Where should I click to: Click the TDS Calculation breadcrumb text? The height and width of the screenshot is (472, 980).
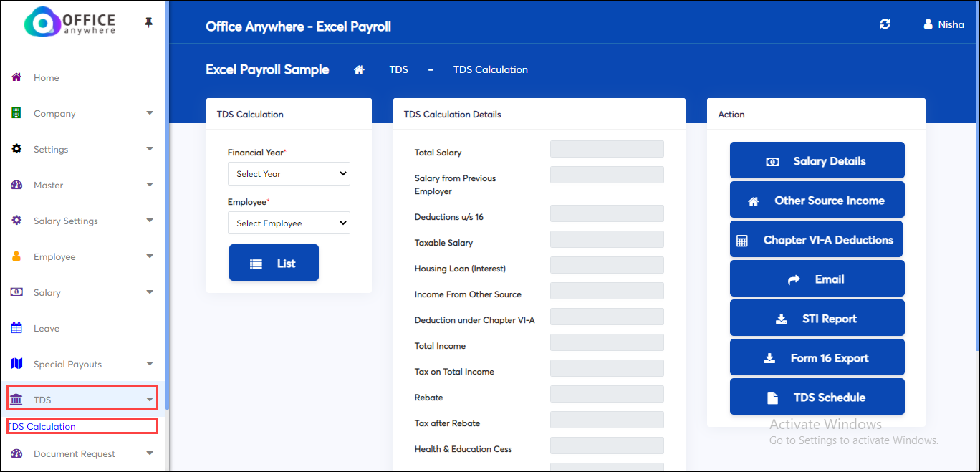tap(491, 69)
